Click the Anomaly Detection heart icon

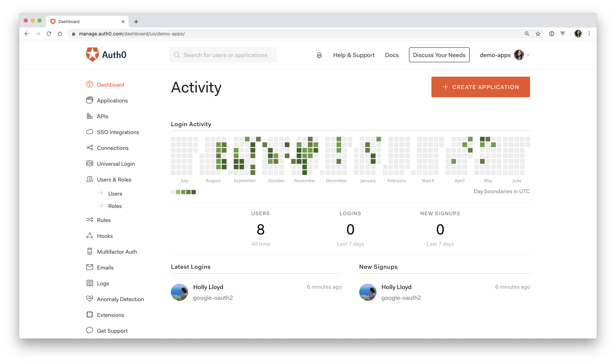click(x=90, y=299)
